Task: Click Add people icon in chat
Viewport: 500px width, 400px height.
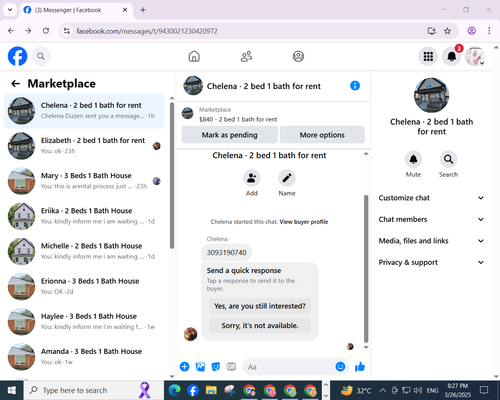Action: [252, 178]
